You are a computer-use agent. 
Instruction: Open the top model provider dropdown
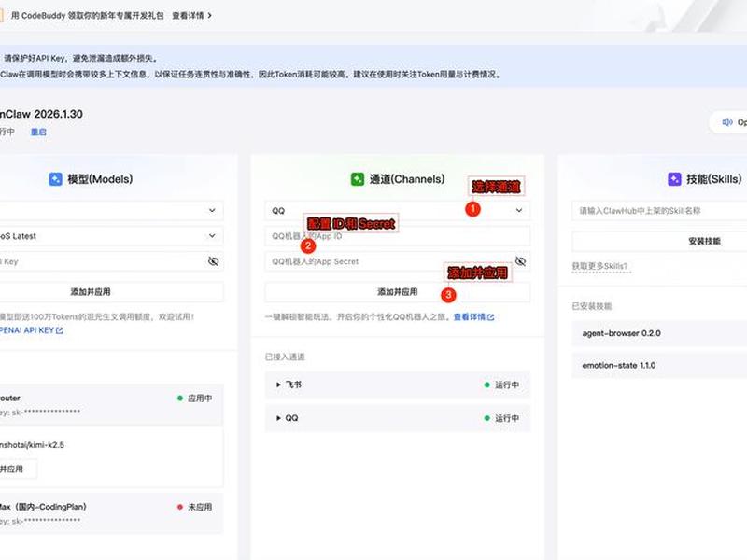coord(110,211)
